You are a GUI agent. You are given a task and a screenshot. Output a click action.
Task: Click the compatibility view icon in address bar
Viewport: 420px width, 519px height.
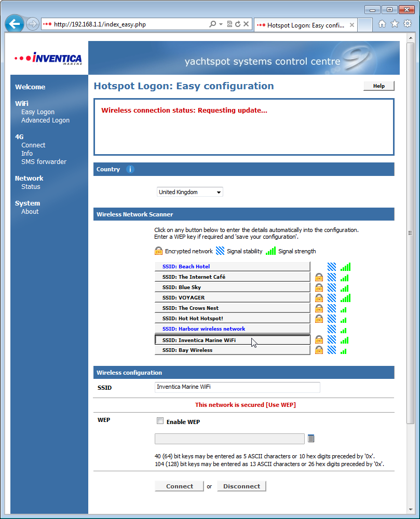229,24
